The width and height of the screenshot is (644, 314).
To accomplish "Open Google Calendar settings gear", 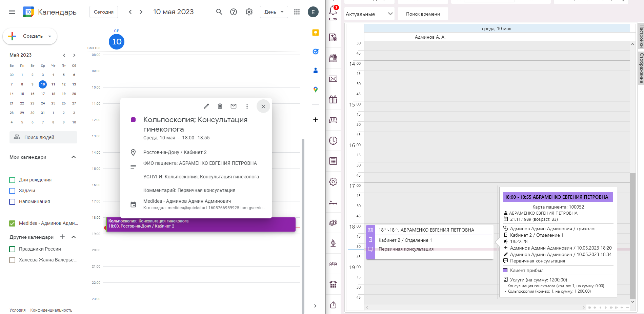I will pyautogui.click(x=249, y=12).
